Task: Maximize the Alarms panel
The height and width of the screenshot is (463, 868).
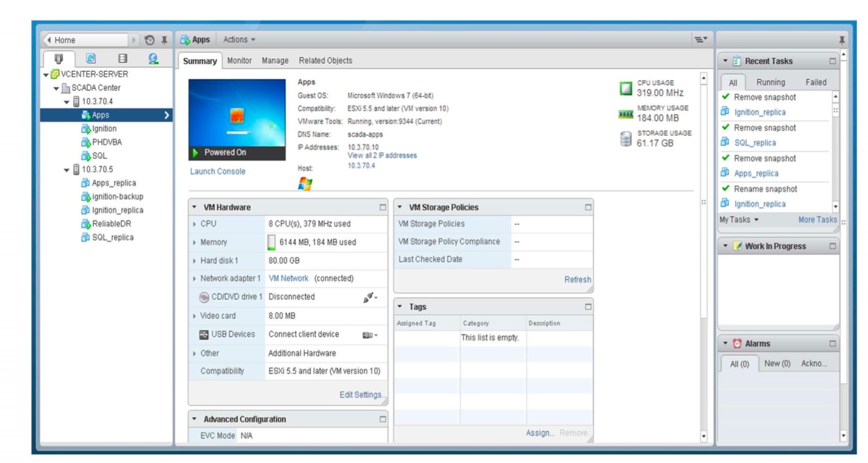Action: click(832, 344)
